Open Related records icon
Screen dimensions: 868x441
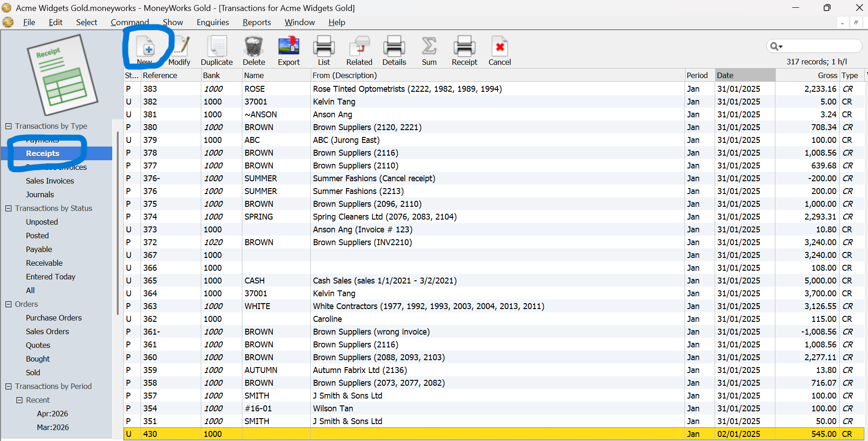(359, 50)
